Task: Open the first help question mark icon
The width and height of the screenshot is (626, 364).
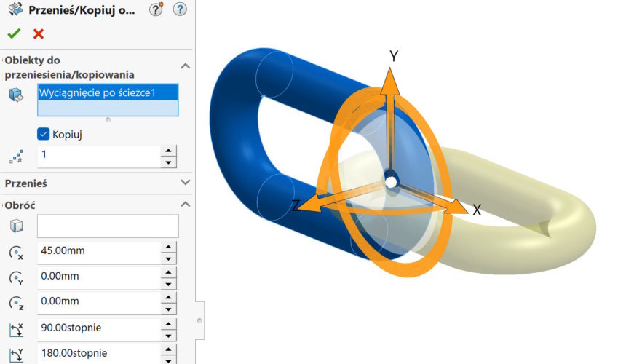Action: tap(155, 9)
